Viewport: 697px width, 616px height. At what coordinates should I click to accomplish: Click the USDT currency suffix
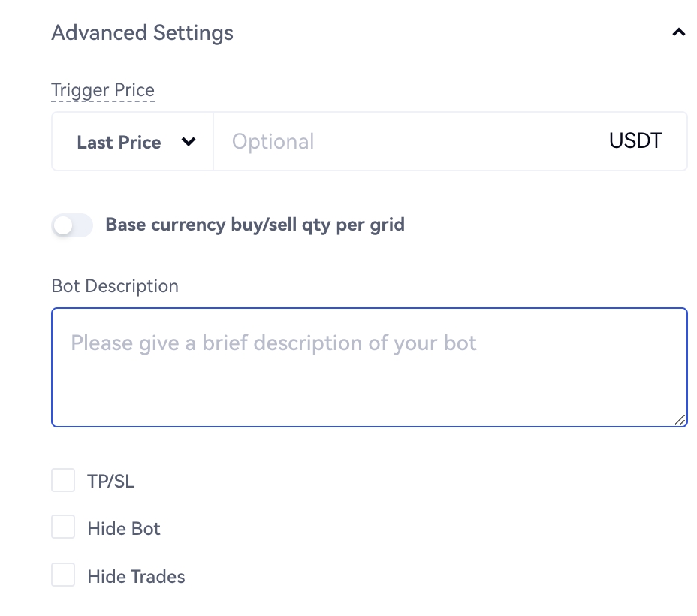tap(635, 142)
